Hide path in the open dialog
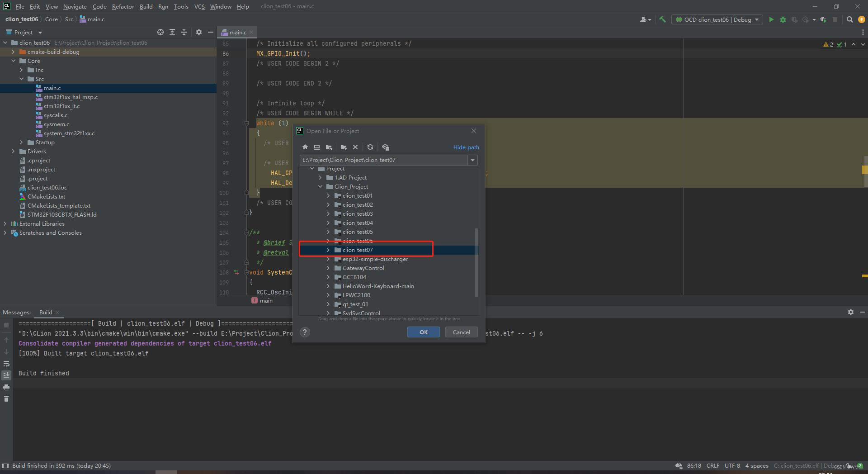868x474 pixels. click(466, 147)
